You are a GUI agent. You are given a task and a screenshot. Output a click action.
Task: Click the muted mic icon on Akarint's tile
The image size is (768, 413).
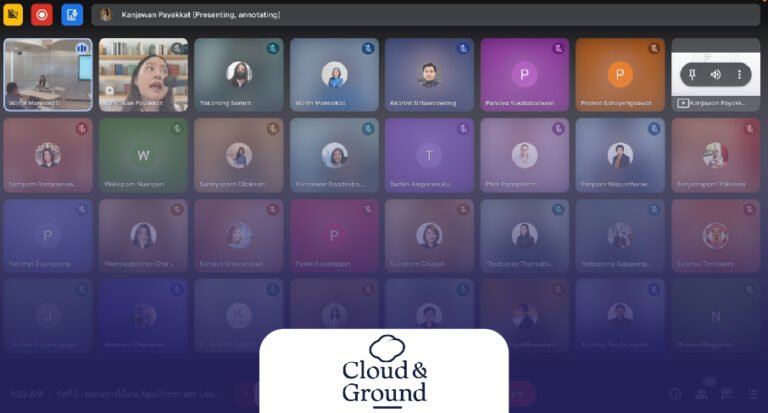click(x=462, y=48)
